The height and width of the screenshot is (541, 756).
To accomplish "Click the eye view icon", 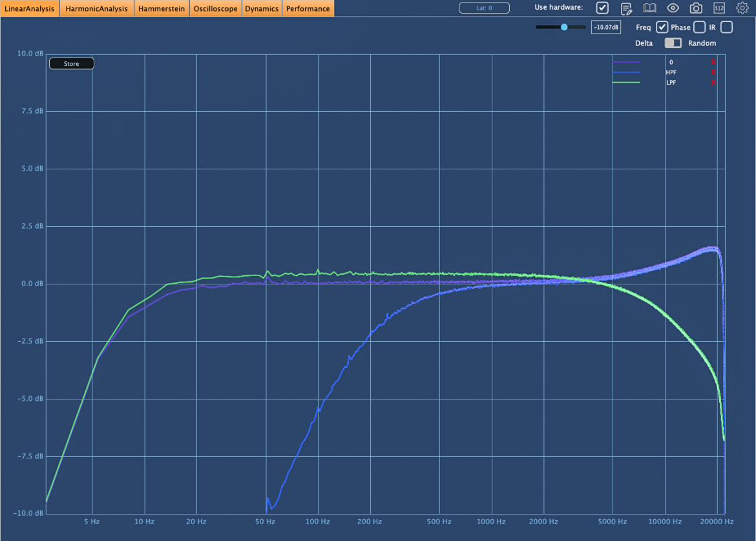I will pyautogui.click(x=673, y=8).
